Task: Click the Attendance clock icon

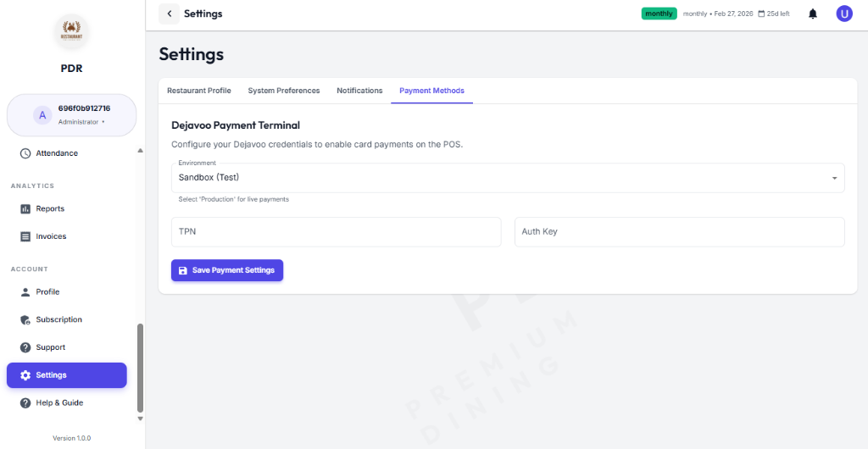Action: (x=25, y=153)
